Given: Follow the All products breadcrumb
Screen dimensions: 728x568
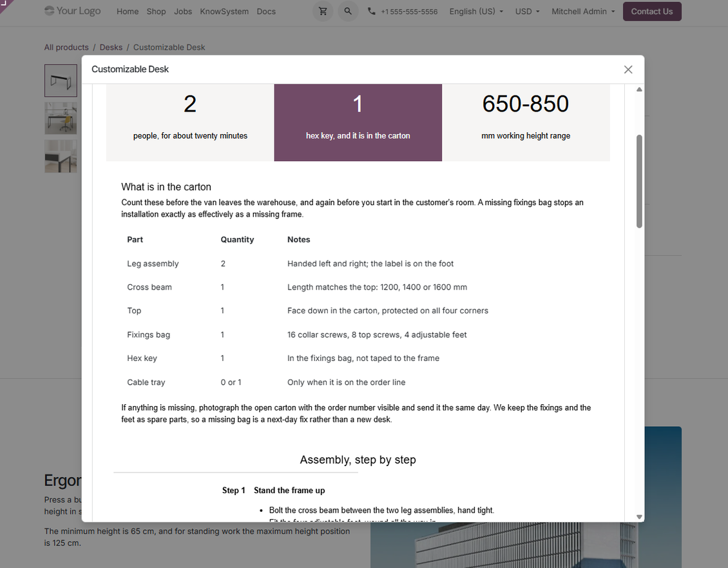Looking at the screenshot, I should point(66,48).
